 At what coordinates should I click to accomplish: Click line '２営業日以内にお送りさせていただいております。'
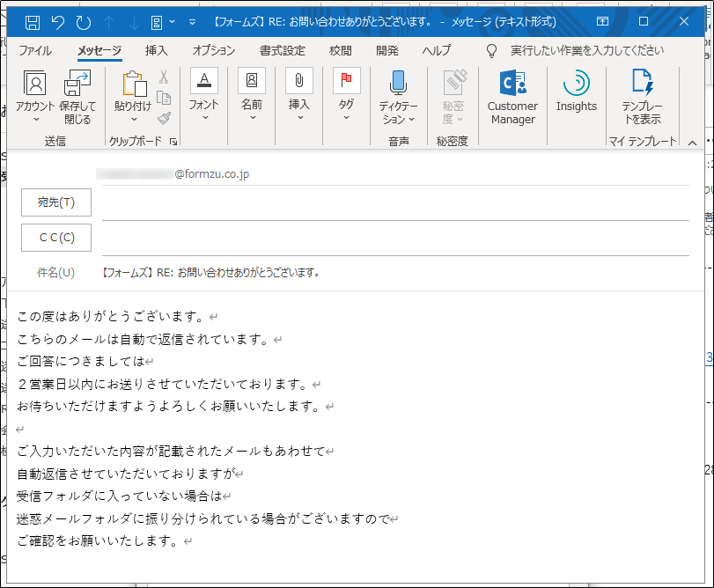click(x=164, y=384)
